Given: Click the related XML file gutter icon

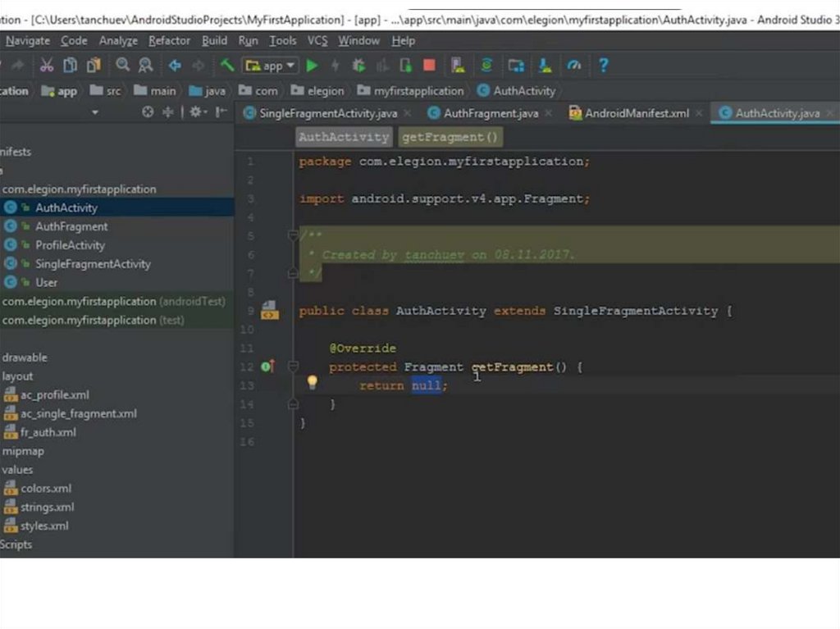Looking at the screenshot, I should click(x=270, y=311).
